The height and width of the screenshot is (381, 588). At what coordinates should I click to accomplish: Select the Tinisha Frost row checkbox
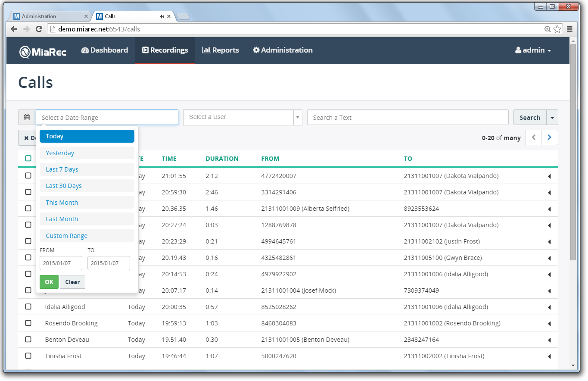(28, 356)
